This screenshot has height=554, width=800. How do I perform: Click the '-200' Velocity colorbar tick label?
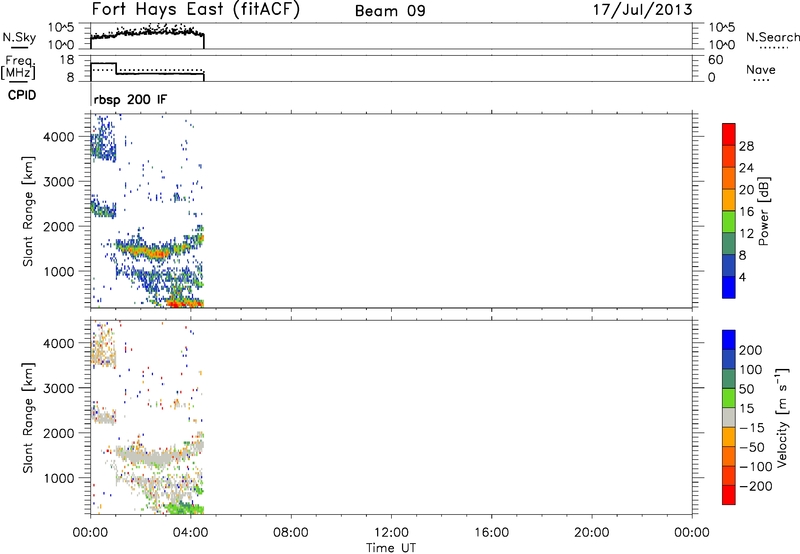(756, 486)
